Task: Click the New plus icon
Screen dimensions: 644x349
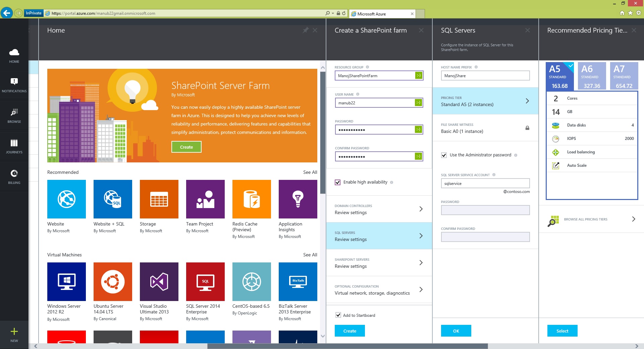Action: pyautogui.click(x=14, y=334)
